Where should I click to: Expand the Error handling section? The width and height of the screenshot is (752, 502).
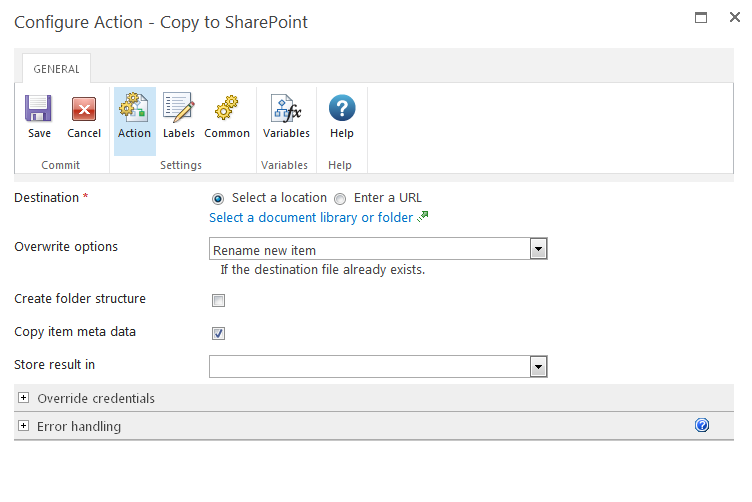24,426
